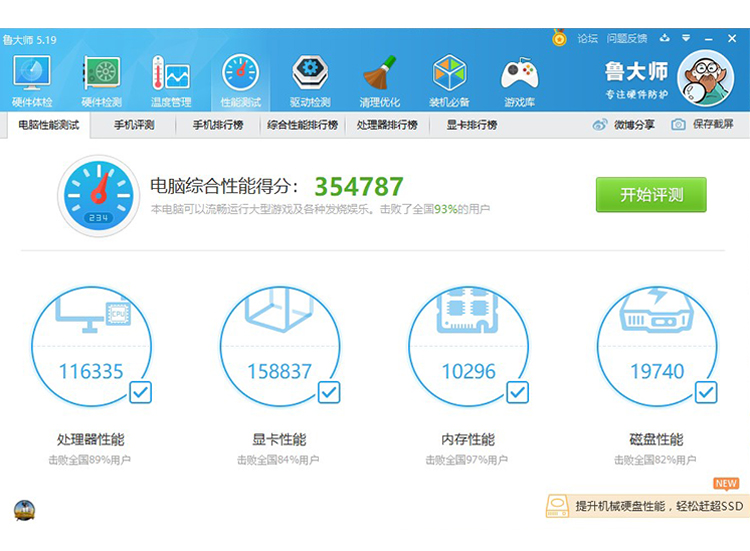Click the 击败全国97%用户 text
This screenshot has height=551, width=750.
tap(466, 460)
